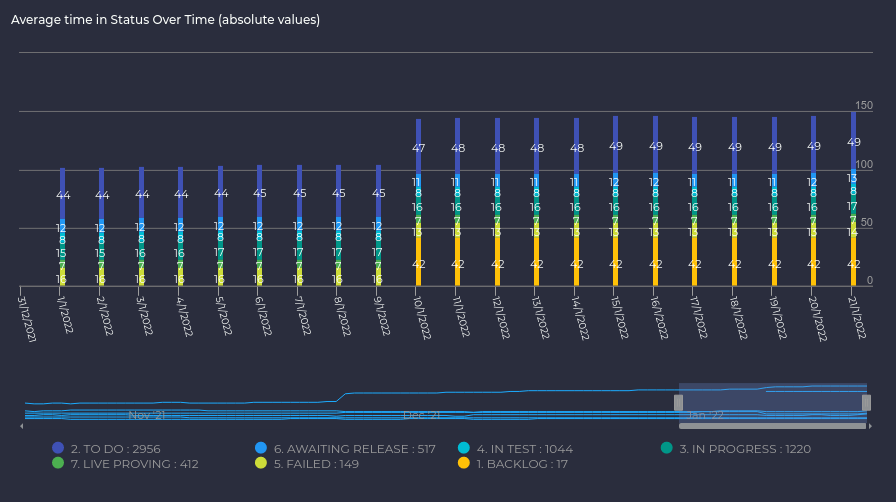Select the TO DO segment 48 on the 11/1/2022 bar

coord(457,146)
